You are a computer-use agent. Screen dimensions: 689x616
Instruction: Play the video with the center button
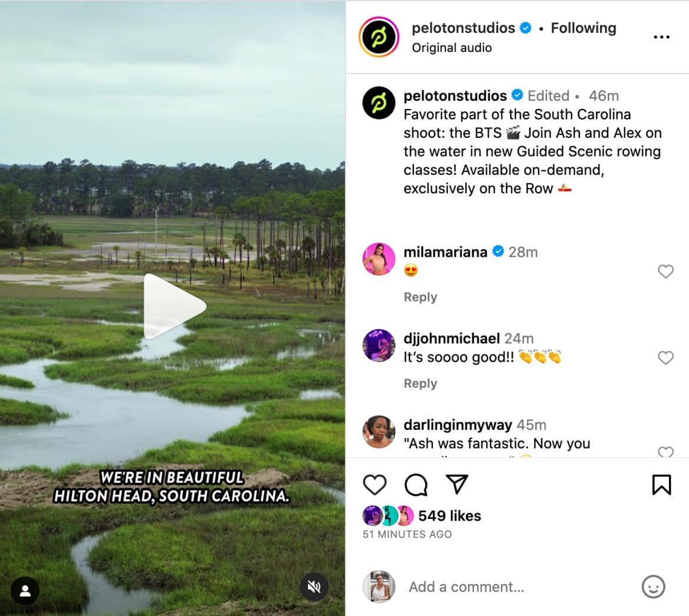click(x=174, y=306)
